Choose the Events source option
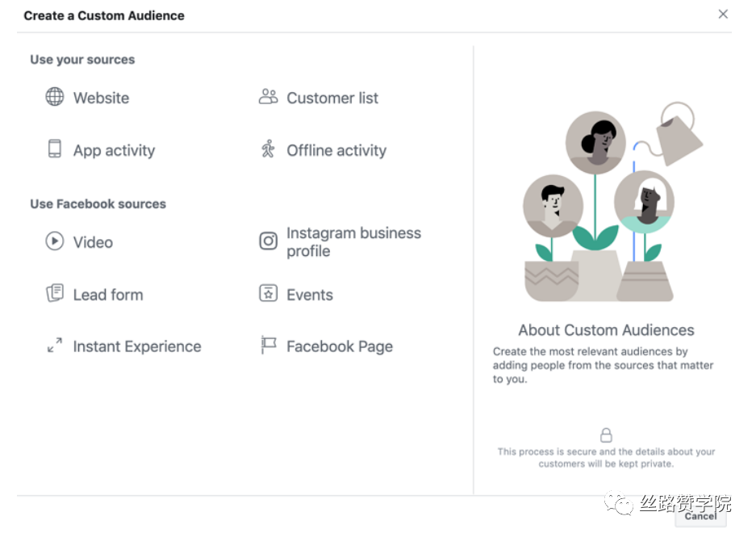Screen dimensions: 756x537 pos(310,295)
